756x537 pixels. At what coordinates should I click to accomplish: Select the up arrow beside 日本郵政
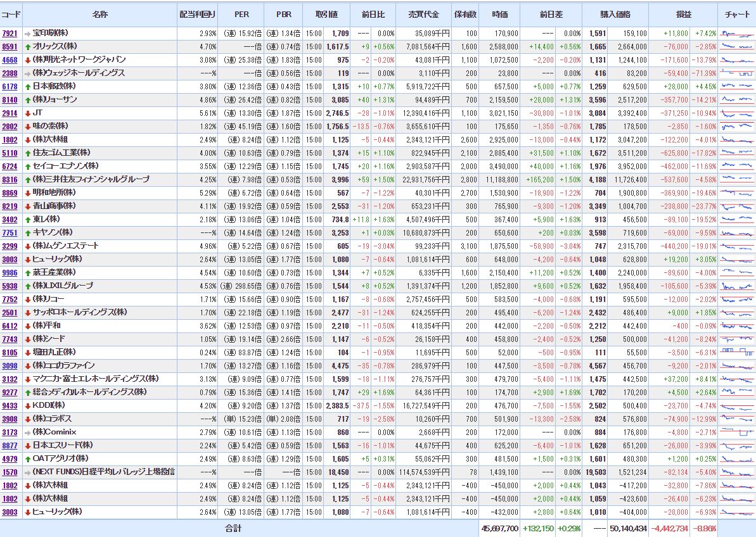pyautogui.click(x=27, y=87)
